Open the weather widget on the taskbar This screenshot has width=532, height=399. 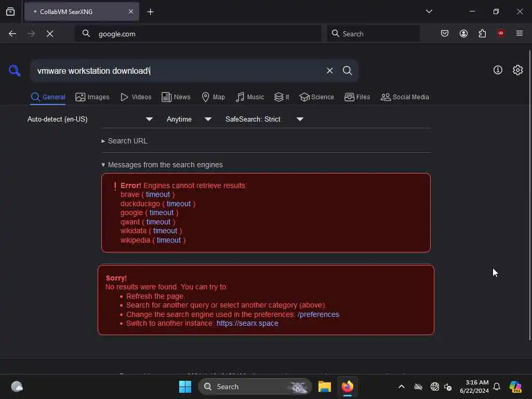[17, 387]
